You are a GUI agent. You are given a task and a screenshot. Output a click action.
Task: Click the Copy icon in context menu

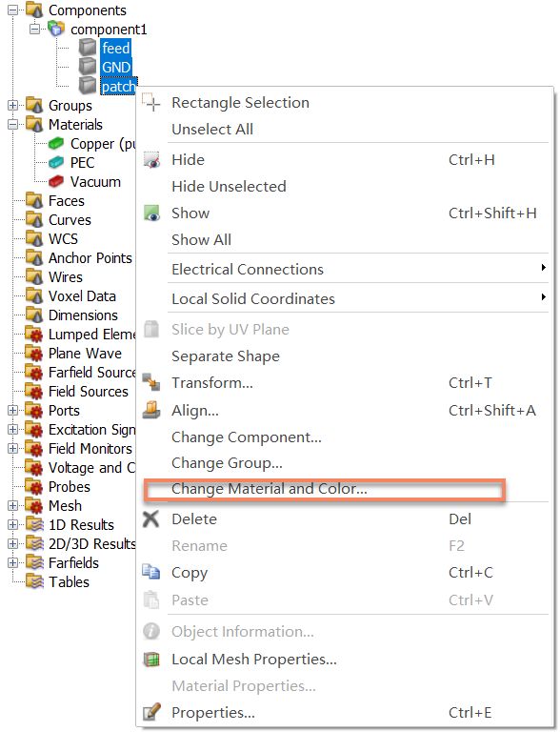pyautogui.click(x=151, y=572)
